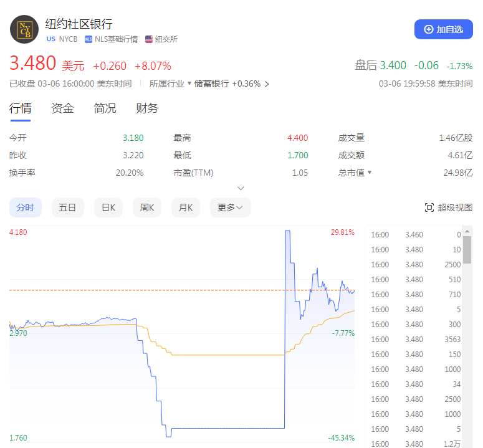Click the 市盈(TTM) value 1.05
483x448 pixels.
[300, 173]
